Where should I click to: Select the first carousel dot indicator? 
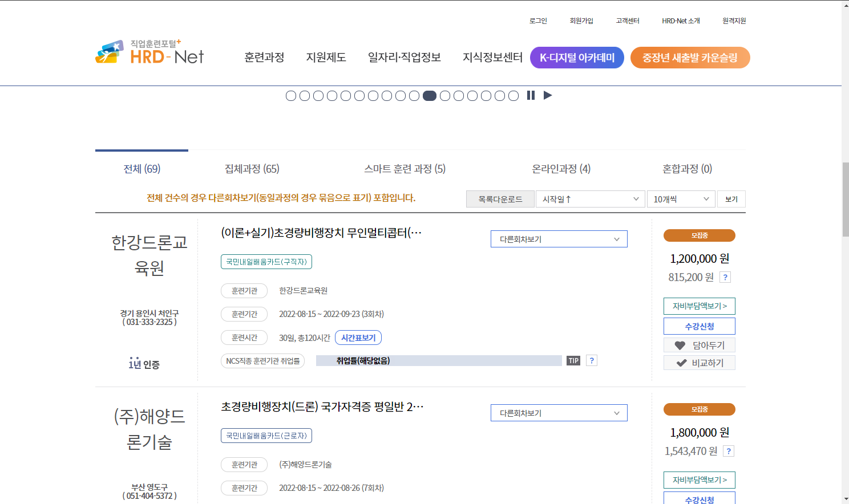[290, 95]
